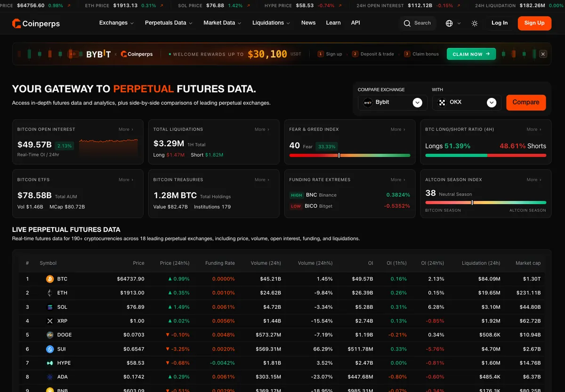The image size is (565, 392).
Task: Open More on BTC Long/Short Ratio card
Action: [x=534, y=129]
